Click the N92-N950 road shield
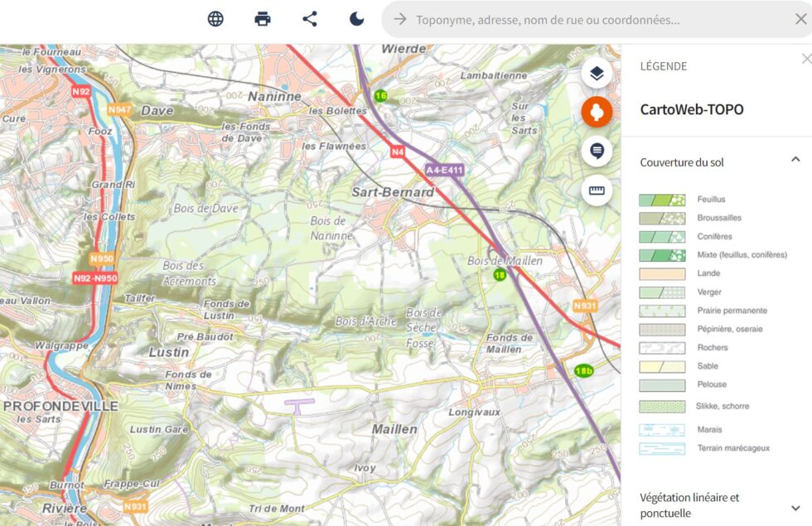The image size is (812, 526). pos(95,278)
